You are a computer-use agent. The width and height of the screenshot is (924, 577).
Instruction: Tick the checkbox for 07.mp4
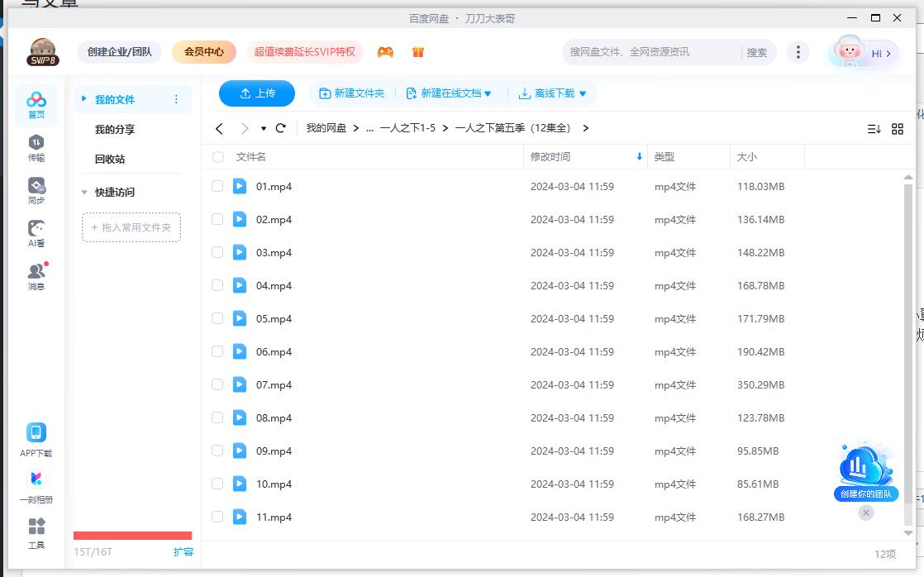[217, 385]
